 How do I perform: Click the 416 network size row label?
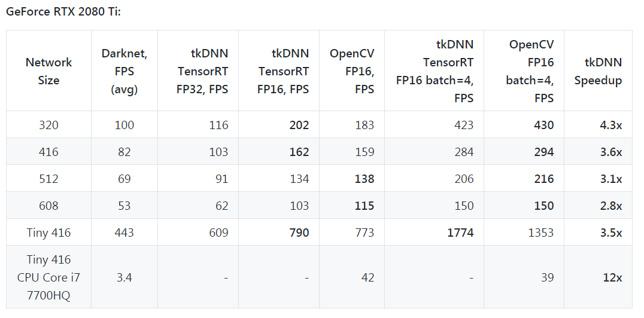(48, 152)
